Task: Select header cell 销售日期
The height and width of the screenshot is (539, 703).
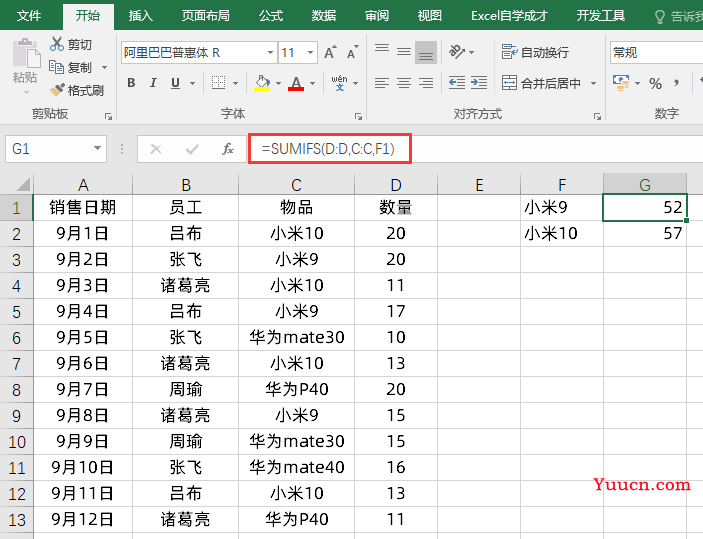Action: coord(83,207)
